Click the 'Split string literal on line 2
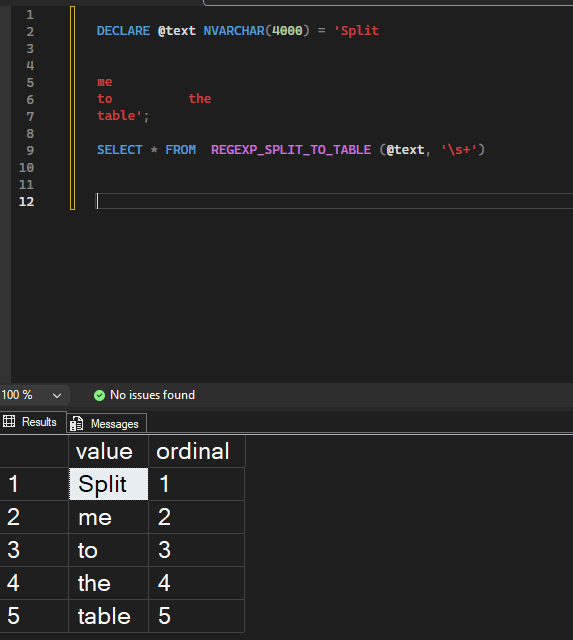This screenshot has width=573, height=640. [x=356, y=31]
